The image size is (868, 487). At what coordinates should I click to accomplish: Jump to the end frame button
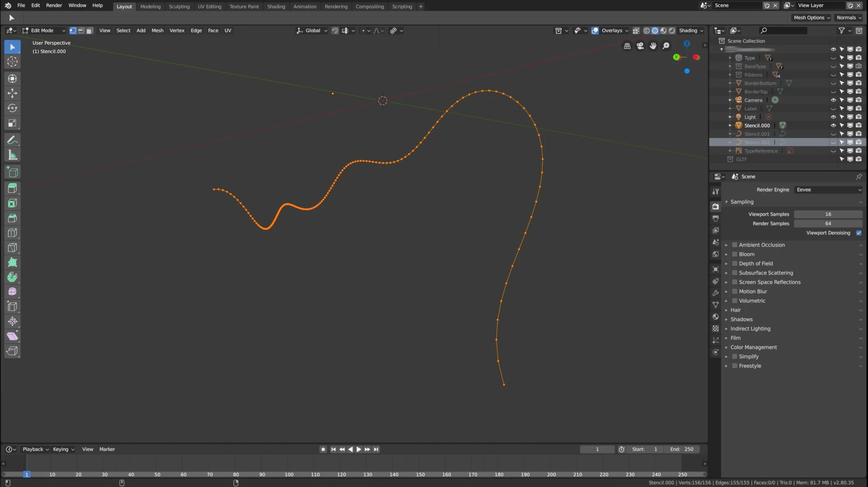click(376, 449)
